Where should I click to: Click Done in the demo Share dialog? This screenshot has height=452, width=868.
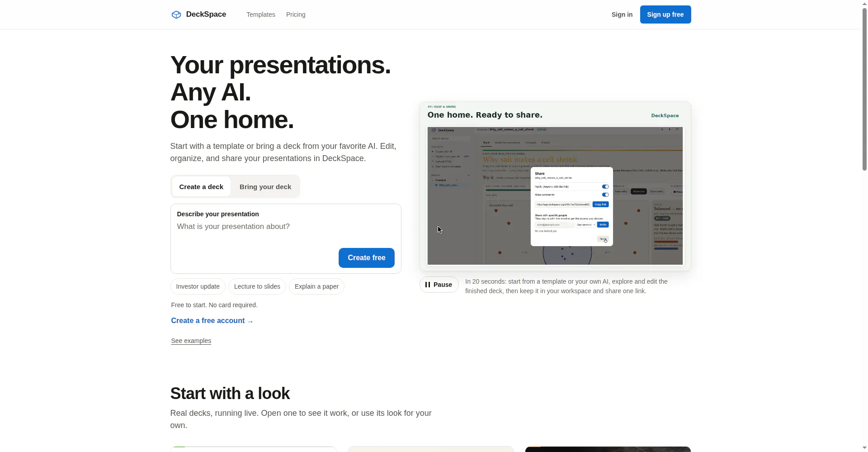[603, 239]
